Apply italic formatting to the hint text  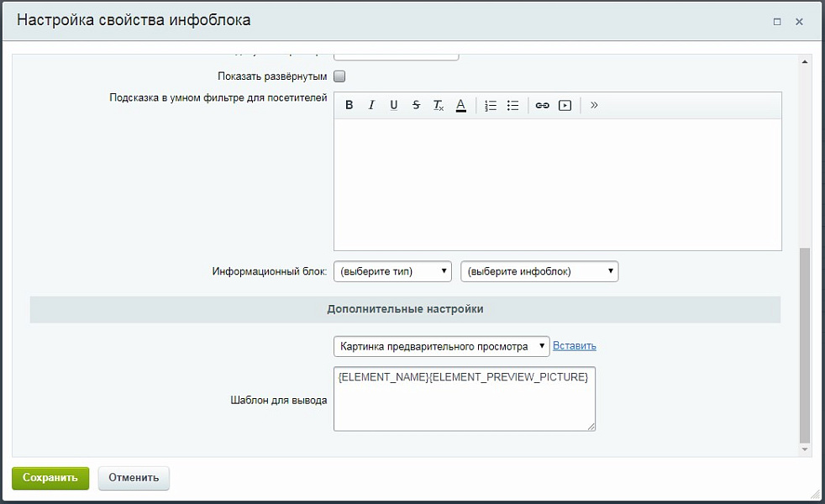tap(371, 104)
